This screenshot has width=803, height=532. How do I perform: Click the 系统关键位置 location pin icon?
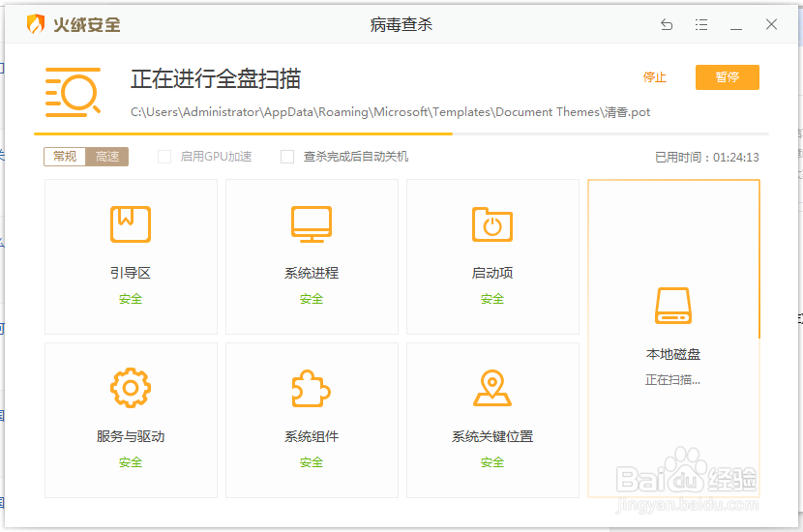(492, 388)
